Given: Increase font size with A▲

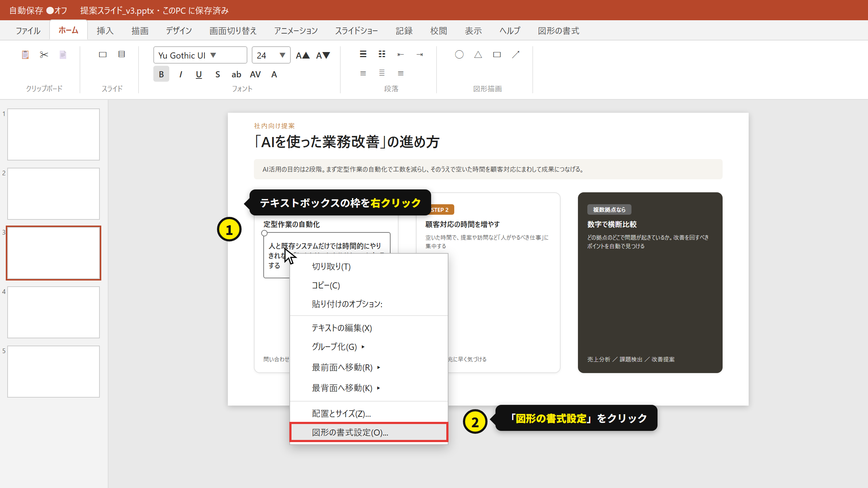Looking at the screenshot, I should point(303,55).
